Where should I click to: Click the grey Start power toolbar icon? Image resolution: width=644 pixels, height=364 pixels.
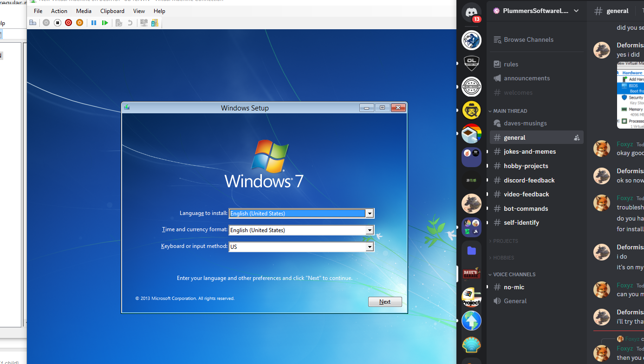(x=46, y=22)
